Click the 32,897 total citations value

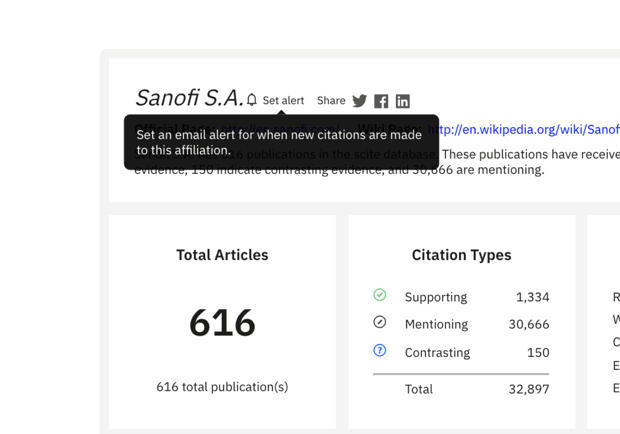coord(528,389)
